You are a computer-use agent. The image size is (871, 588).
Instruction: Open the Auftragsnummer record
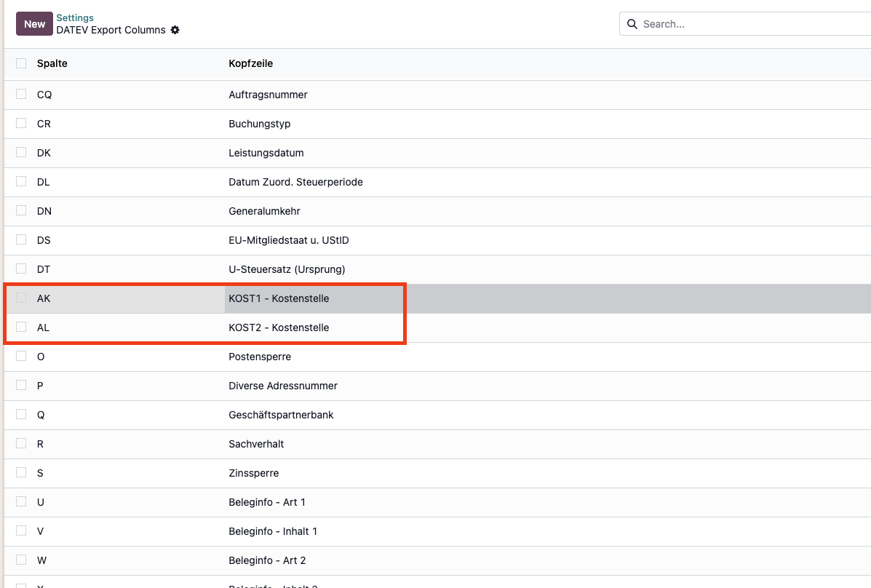click(x=269, y=95)
